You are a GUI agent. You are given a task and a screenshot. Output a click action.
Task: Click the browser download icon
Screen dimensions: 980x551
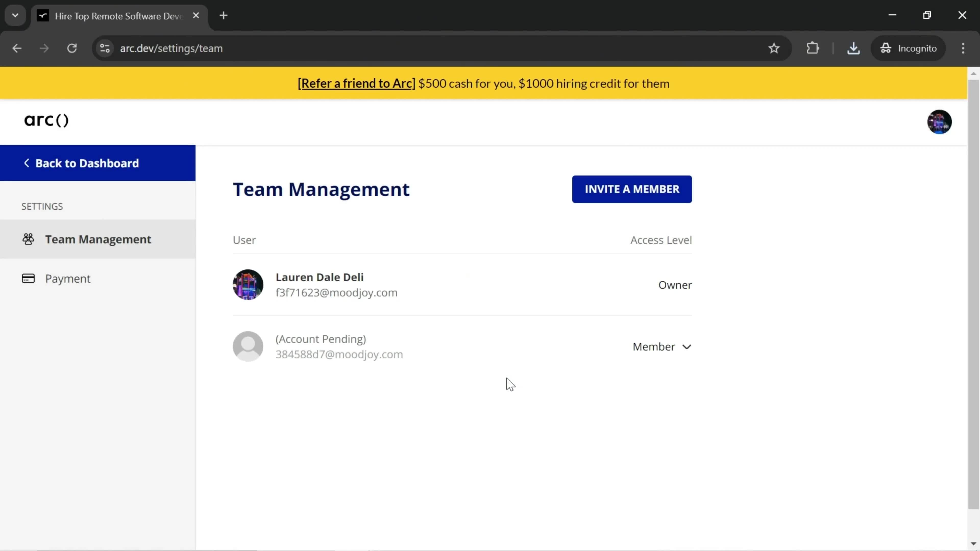click(x=853, y=48)
